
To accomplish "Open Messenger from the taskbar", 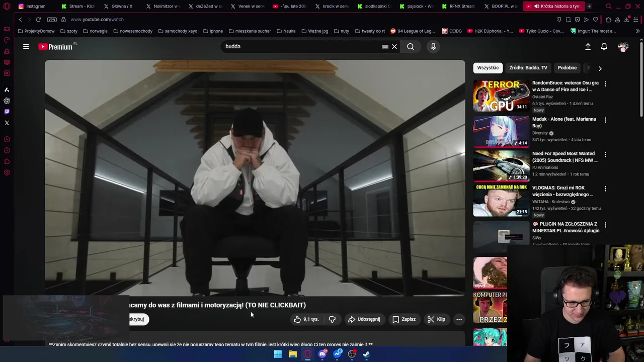I will [x=337, y=354].
